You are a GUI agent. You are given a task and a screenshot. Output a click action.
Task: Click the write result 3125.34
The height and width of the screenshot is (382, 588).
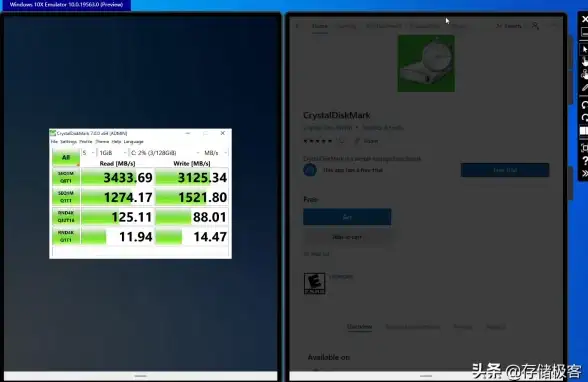(192, 177)
